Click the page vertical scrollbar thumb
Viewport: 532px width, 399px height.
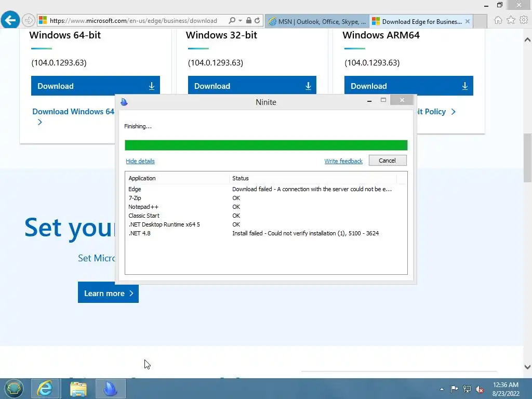pyautogui.click(x=527, y=158)
